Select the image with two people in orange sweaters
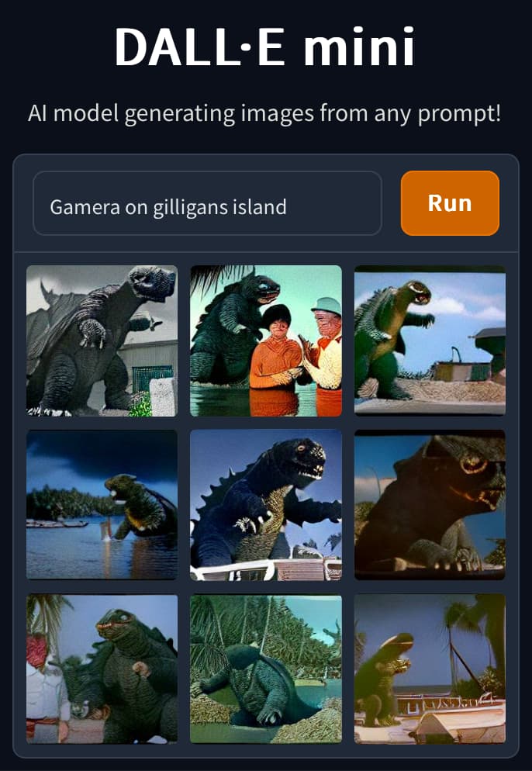The image size is (532, 771). click(x=266, y=341)
